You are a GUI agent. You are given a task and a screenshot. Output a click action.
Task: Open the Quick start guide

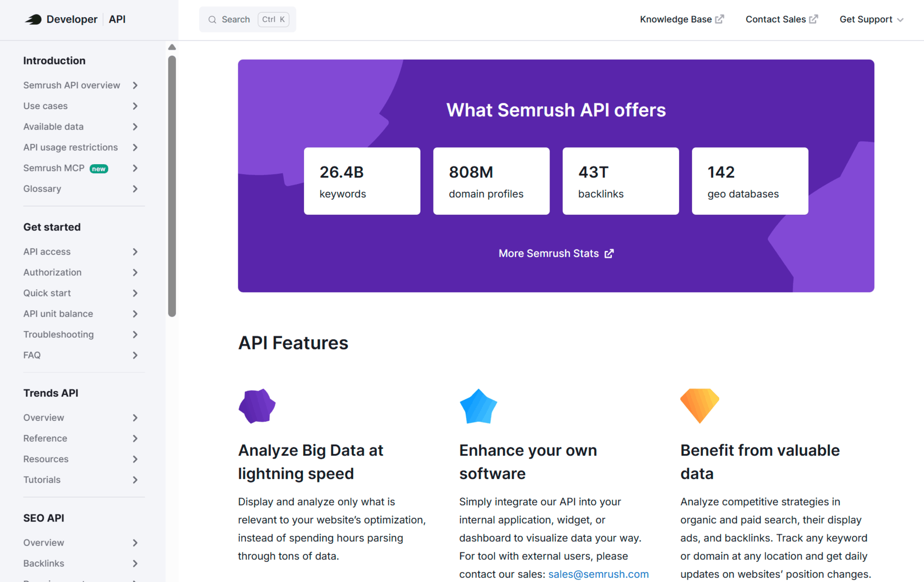pos(47,293)
